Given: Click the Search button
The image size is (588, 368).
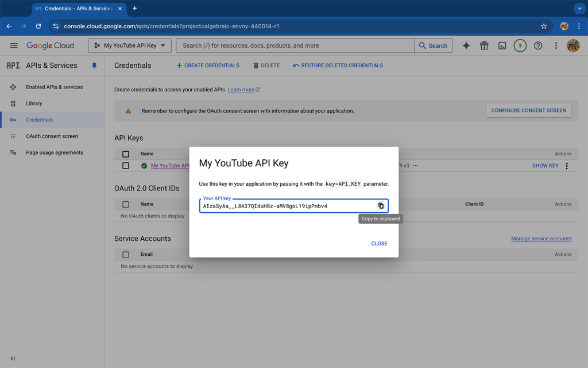Looking at the screenshot, I should (x=434, y=45).
